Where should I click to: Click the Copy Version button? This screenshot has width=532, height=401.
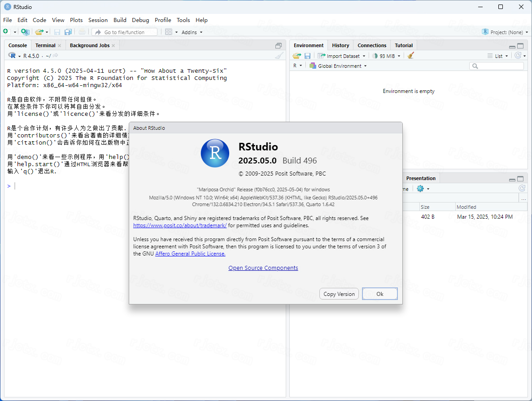[339, 294]
